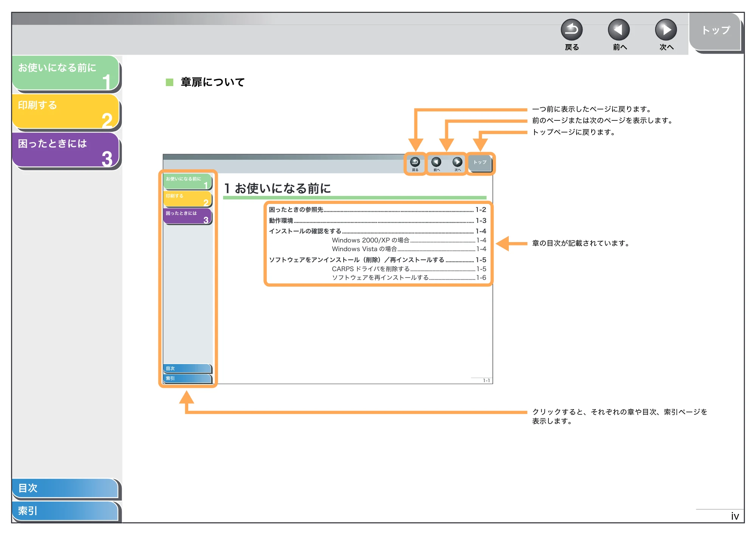
Task: Click the sample page's small 目次 button
Action: pos(187,368)
